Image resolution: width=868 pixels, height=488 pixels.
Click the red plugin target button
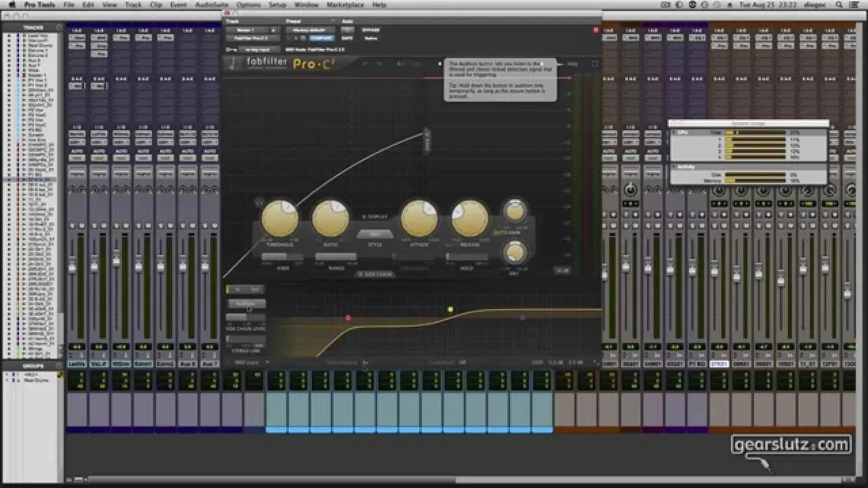pos(596,30)
